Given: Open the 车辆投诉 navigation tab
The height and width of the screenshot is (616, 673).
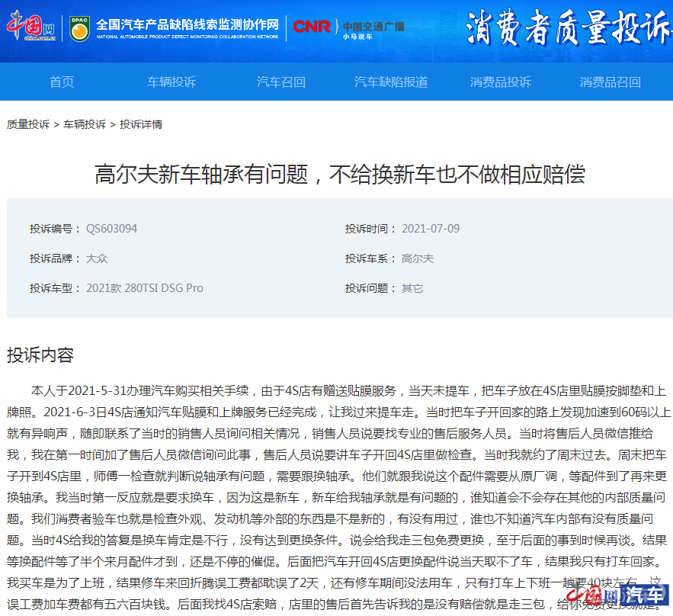Looking at the screenshot, I should [171, 82].
